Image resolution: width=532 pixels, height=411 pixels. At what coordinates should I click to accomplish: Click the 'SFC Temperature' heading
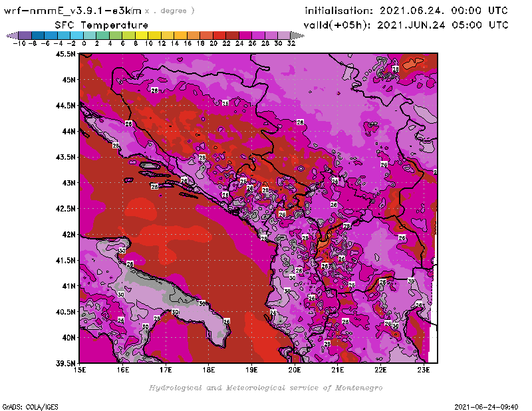(x=102, y=25)
